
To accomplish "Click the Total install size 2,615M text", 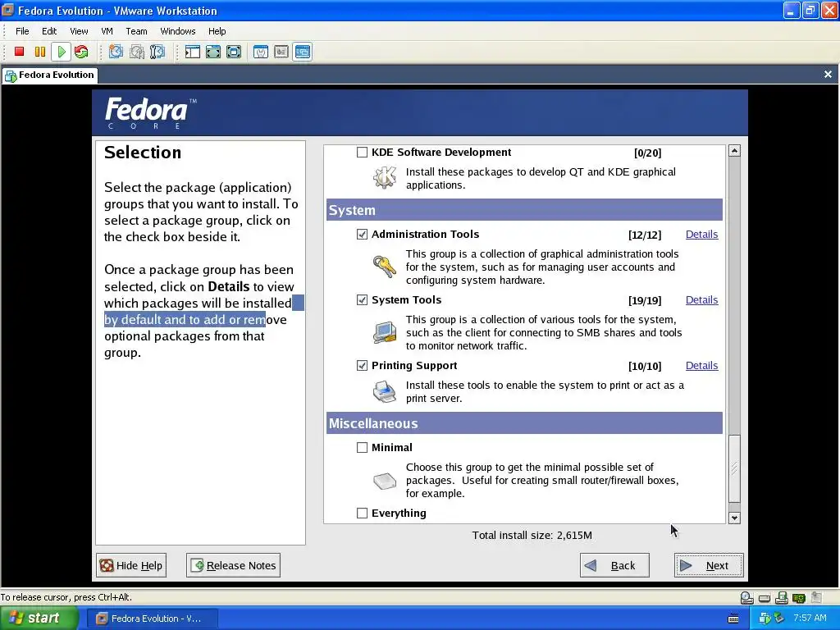I will click(x=532, y=535).
